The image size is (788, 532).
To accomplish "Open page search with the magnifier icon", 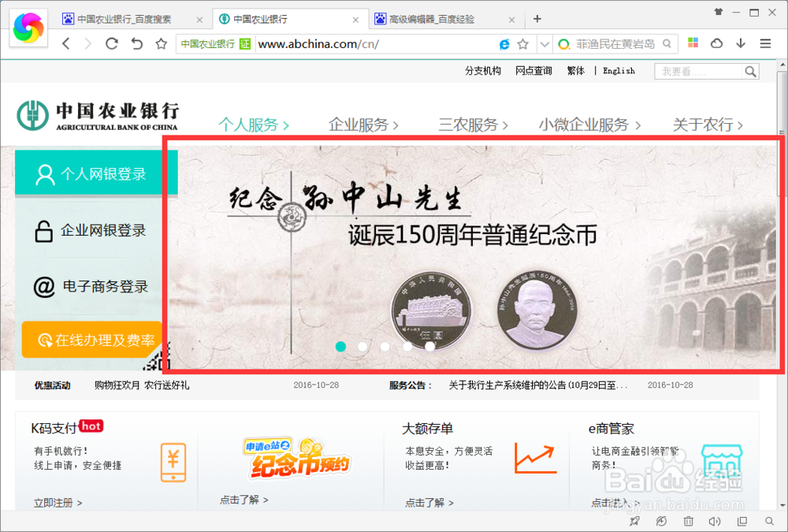I will [x=769, y=521].
